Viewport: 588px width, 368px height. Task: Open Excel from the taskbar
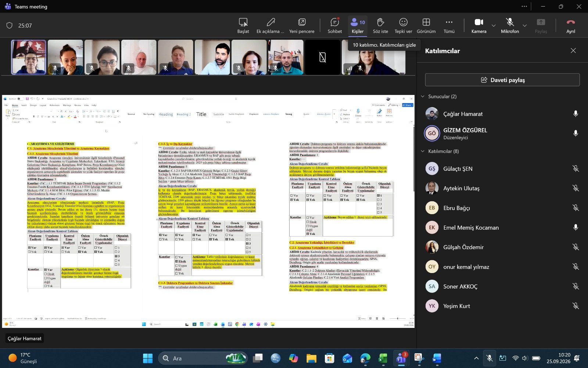point(383,358)
